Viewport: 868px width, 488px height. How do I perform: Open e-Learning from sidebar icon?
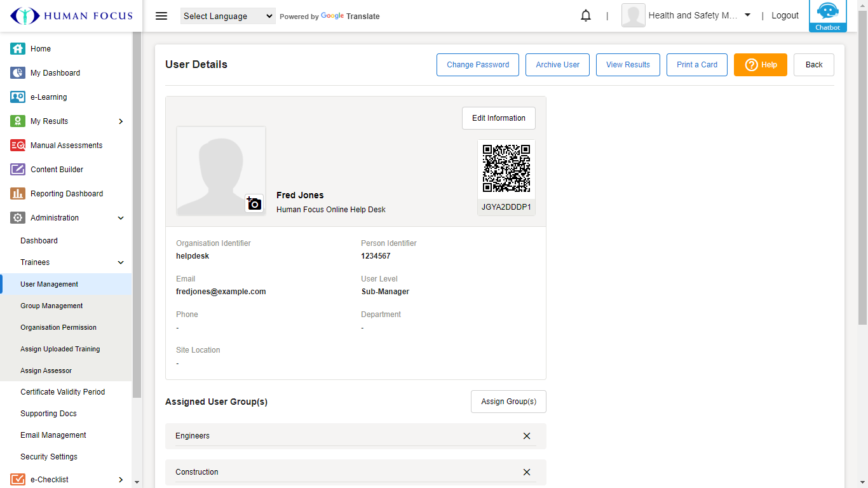coord(18,97)
